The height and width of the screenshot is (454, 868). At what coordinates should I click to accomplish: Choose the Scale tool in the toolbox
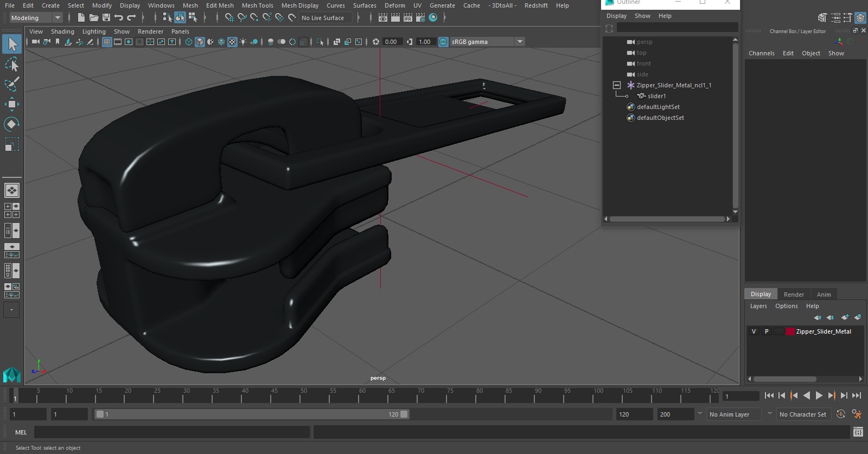(x=12, y=144)
